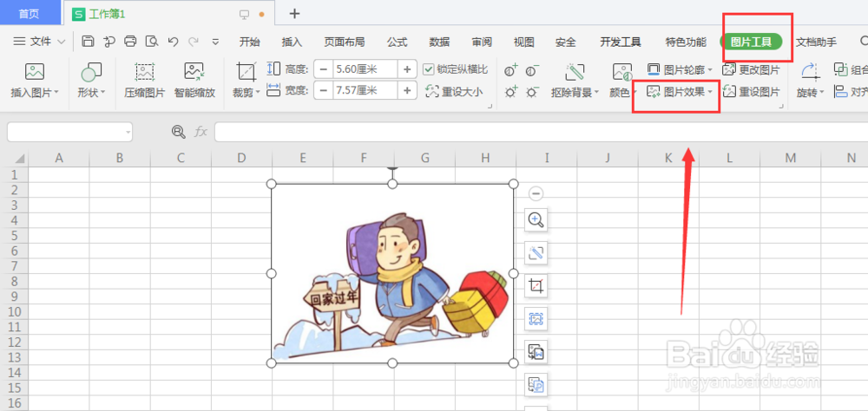Toggle Lock Aspect Ratio (锁定纵横比) checkbox
This screenshot has width=868, height=411.
pos(428,69)
